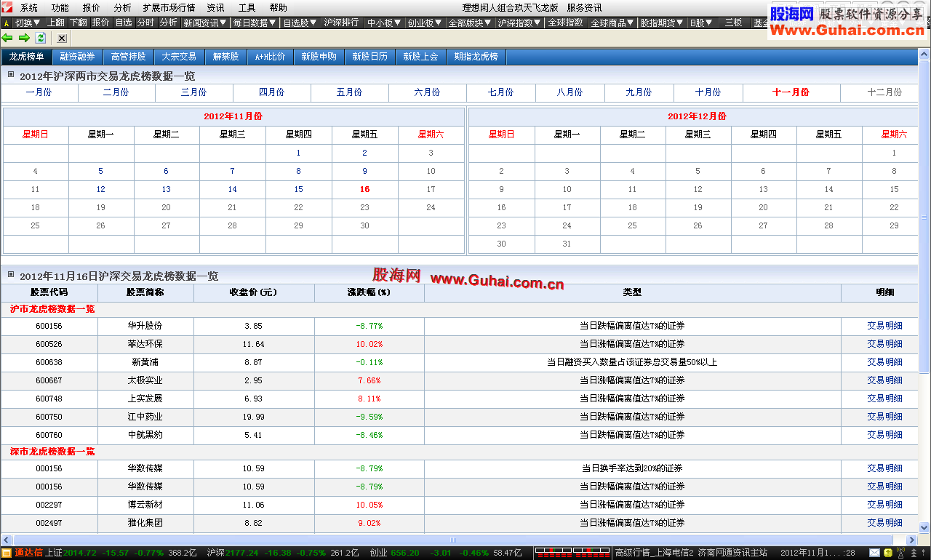
Task: Click the antenna signal icon in status bar
Action: pos(900,553)
